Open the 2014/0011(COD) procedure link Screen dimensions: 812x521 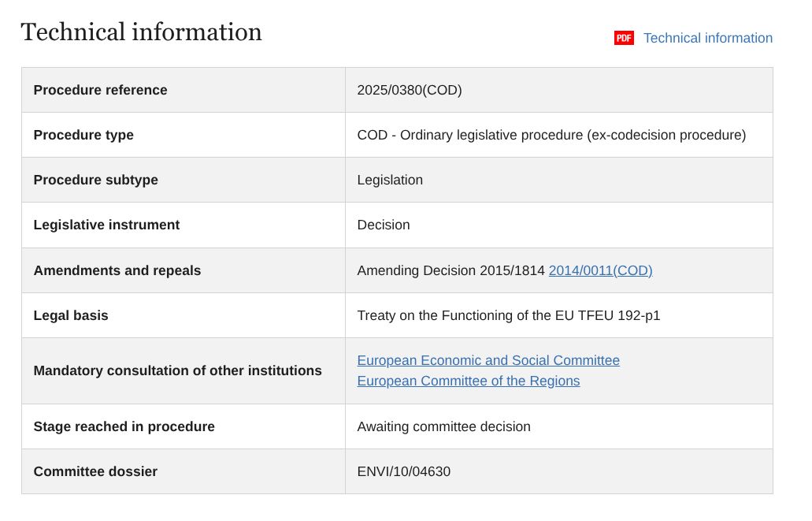600,270
